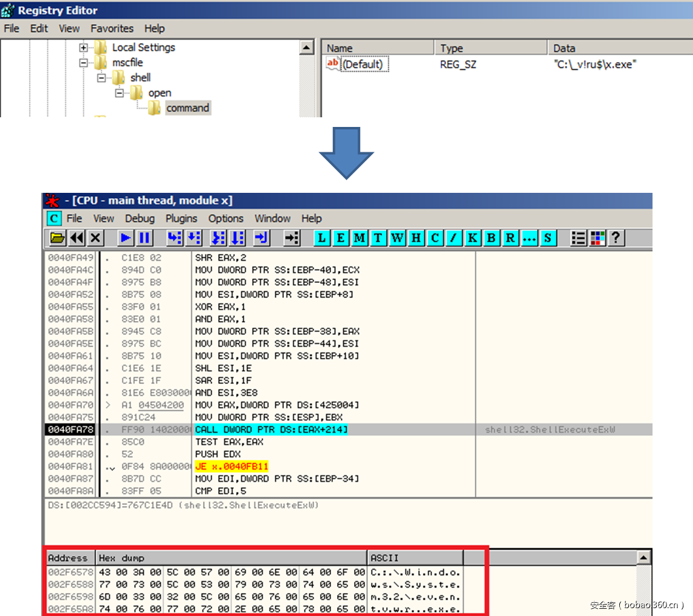This screenshot has width=693, height=616.
Task: Select the (Default) registry value
Action: click(363, 64)
